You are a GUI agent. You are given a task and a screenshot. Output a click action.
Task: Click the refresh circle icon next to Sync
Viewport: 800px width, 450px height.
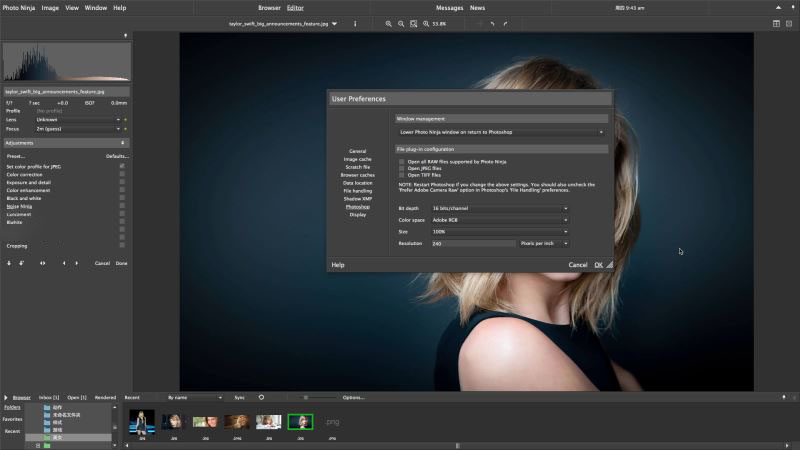[261, 397]
